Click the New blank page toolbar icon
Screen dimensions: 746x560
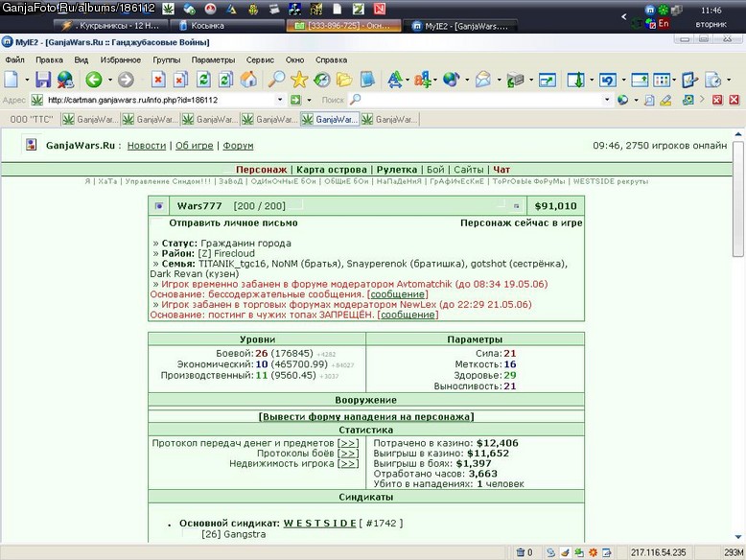click(x=12, y=80)
